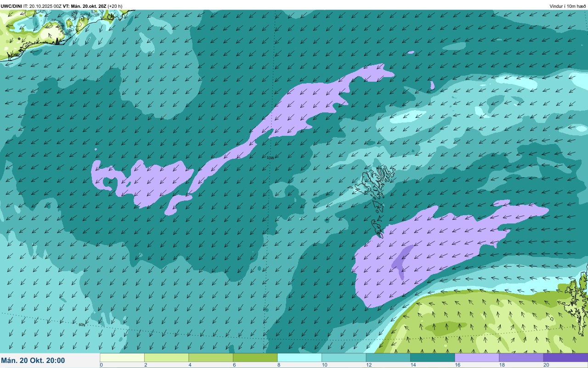Viewport: 588px width, 368px height.
Task: Click the '10W' longitude label
Action: click(270, 158)
